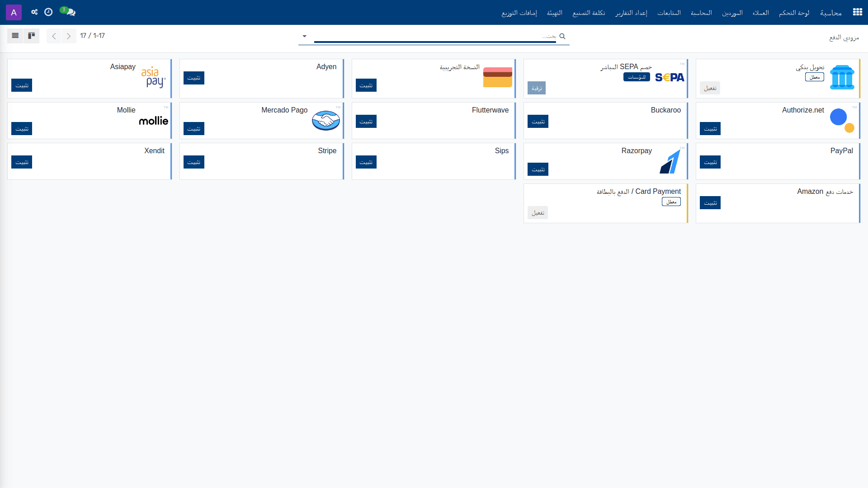This screenshot has height=488, width=868.
Task: Install the demo provider (النسخة التجريبية)
Action: 366,85
